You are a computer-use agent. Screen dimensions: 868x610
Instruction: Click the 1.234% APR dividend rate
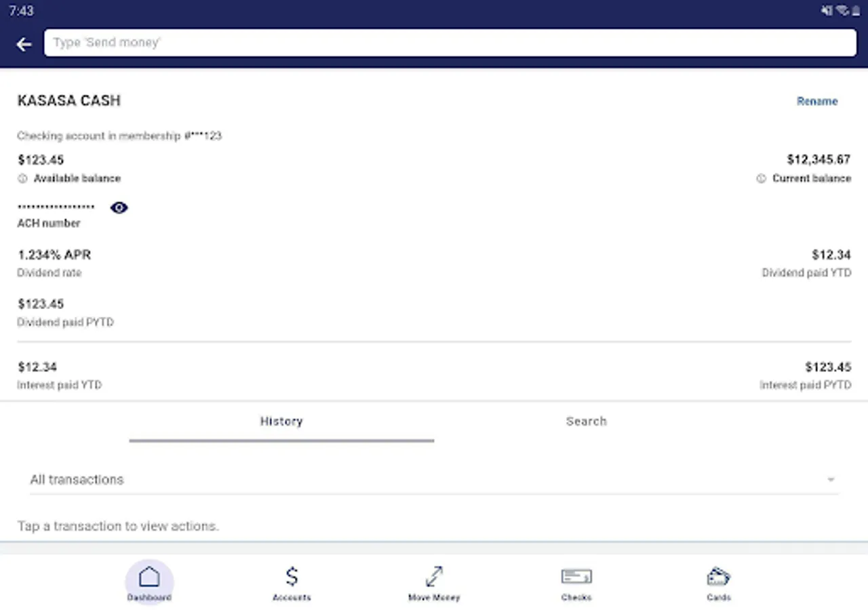[x=54, y=255]
